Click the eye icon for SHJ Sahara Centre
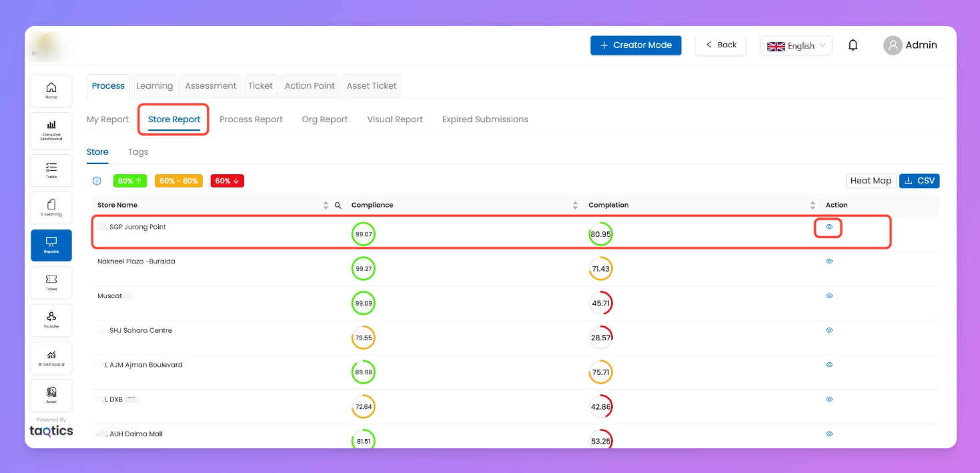Image resolution: width=980 pixels, height=473 pixels. point(829,330)
